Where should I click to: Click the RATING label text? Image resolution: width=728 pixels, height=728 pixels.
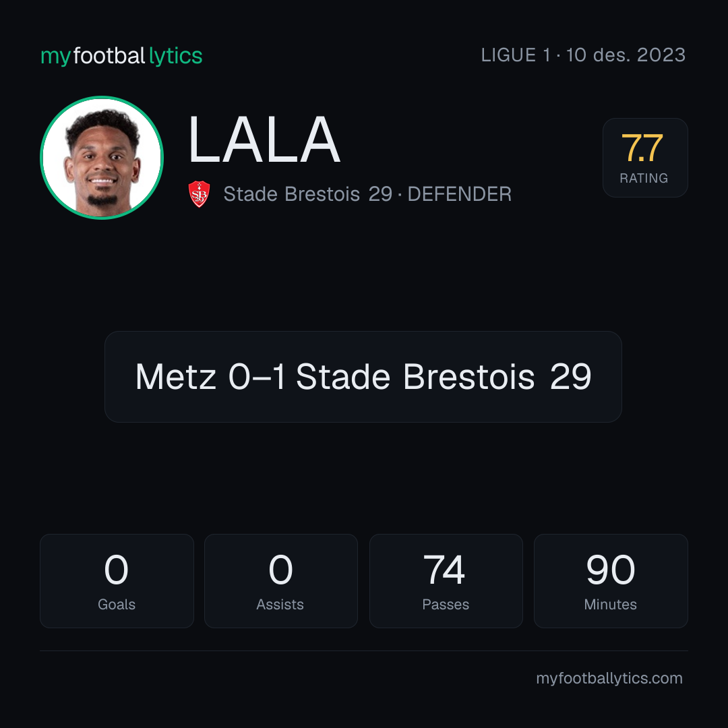point(644,178)
